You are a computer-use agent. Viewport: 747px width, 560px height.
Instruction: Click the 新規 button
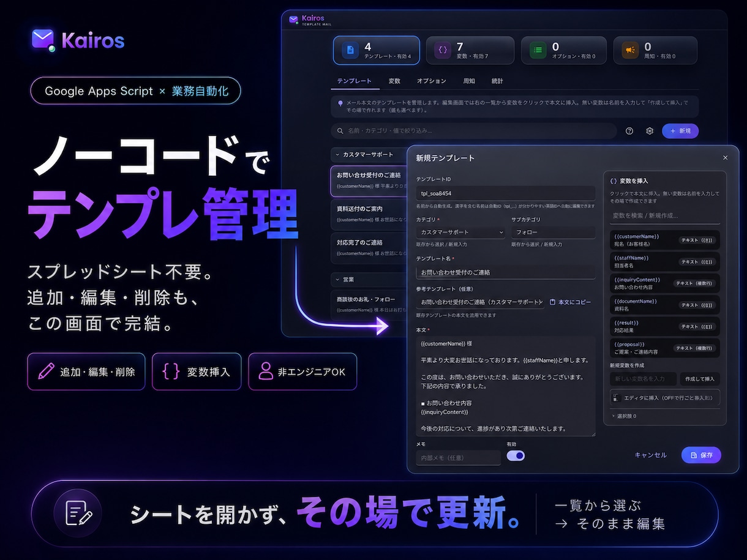[x=680, y=131]
